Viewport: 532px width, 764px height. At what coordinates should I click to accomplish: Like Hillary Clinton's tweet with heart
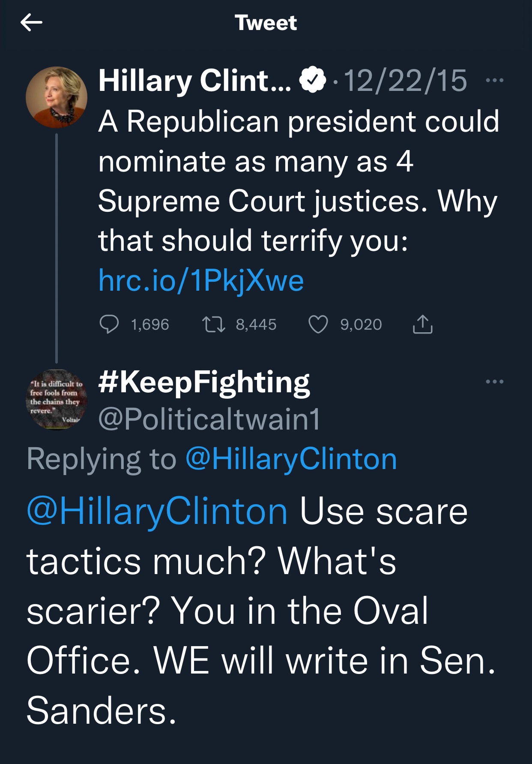coord(318,325)
